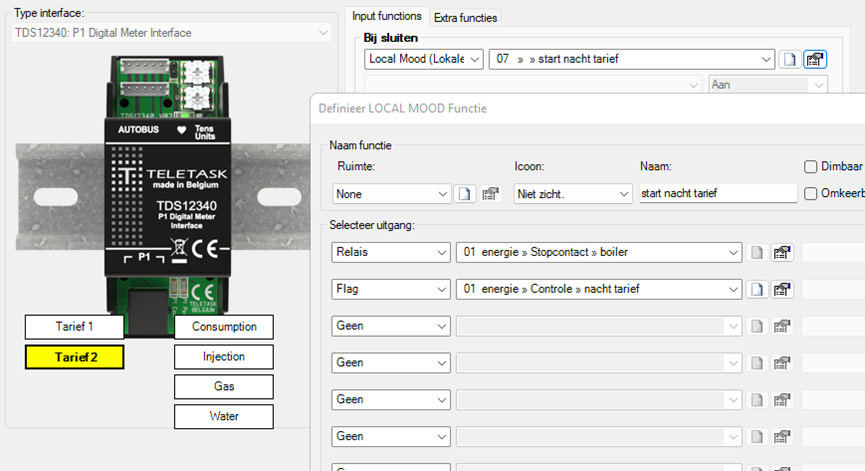Screen dimensions: 865x471
Task: Open properties icon for the boiler relay row
Action: [782, 253]
